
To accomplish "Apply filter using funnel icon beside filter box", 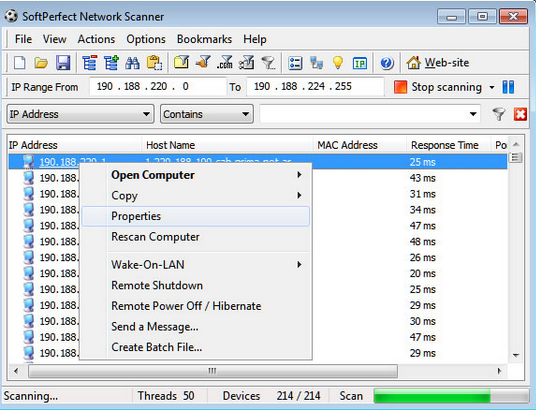I will click(499, 114).
